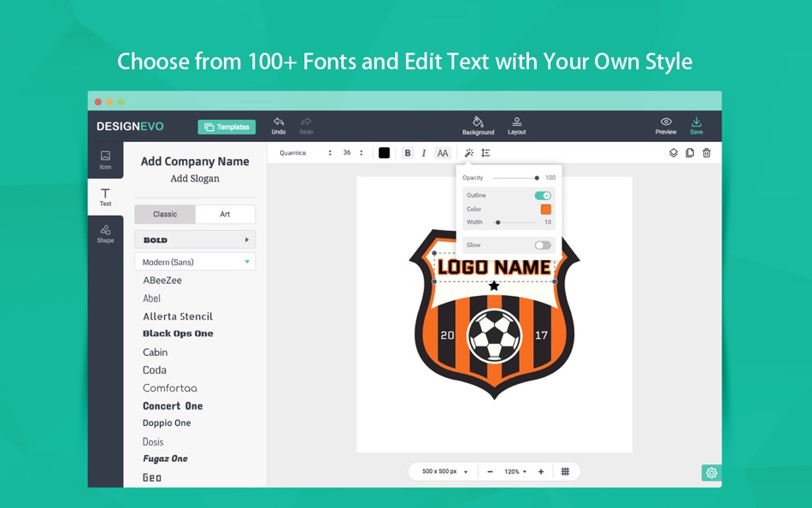Choose the Concert One font
This screenshot has height=508, width=812.
[x=173, y=406]
